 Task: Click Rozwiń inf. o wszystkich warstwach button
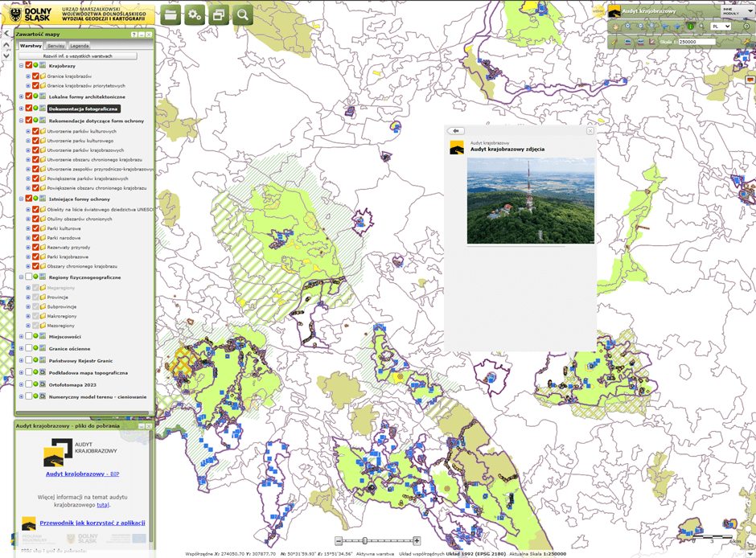click(x=78, y=56)
